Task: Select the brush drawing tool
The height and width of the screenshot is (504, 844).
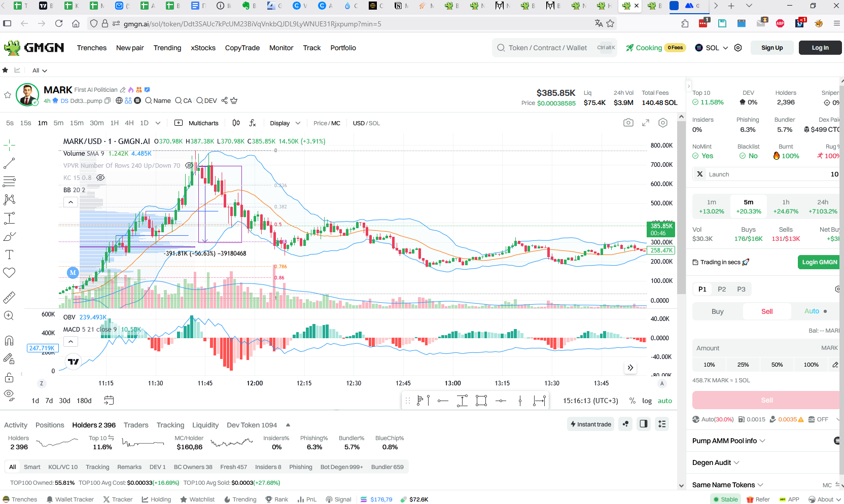Action: point(9,236)
